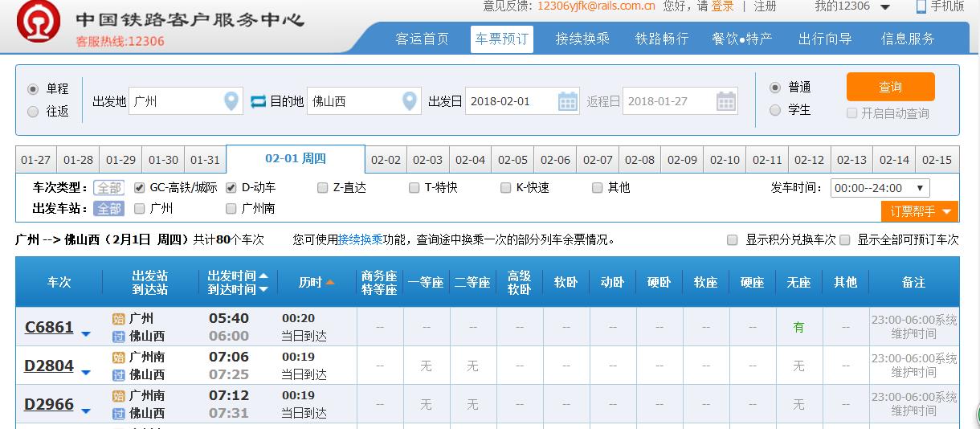Uncheck GC-高铁/城际 train type
Screen dimensions: 980x429
pyautogui.click(x=140, y=188)
